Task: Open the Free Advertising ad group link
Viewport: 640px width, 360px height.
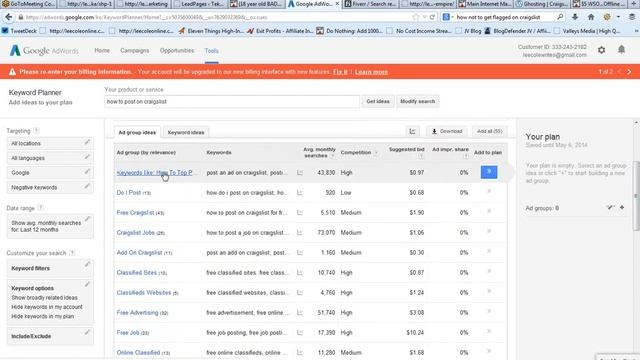Action: coord(137,313)
